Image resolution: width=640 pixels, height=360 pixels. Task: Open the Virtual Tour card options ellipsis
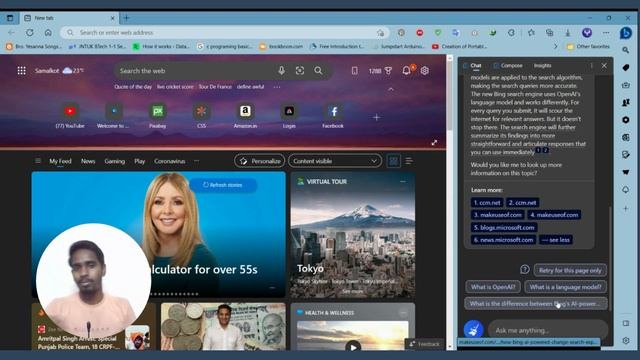tap(403, 181)
